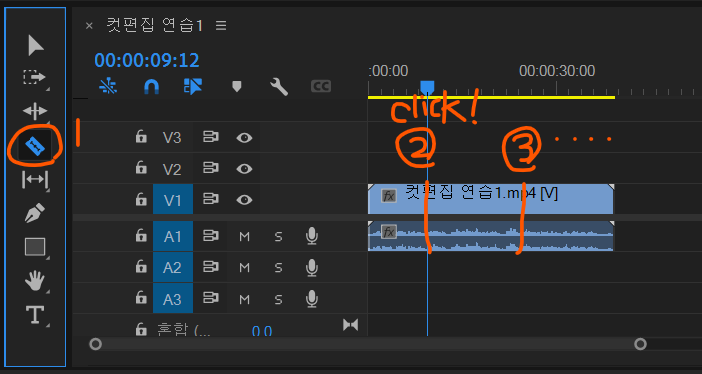Image resolution: width=702 pixels, height=374 pixels.
Task: Toggle lock on track V3
Action: coord(141,137)
